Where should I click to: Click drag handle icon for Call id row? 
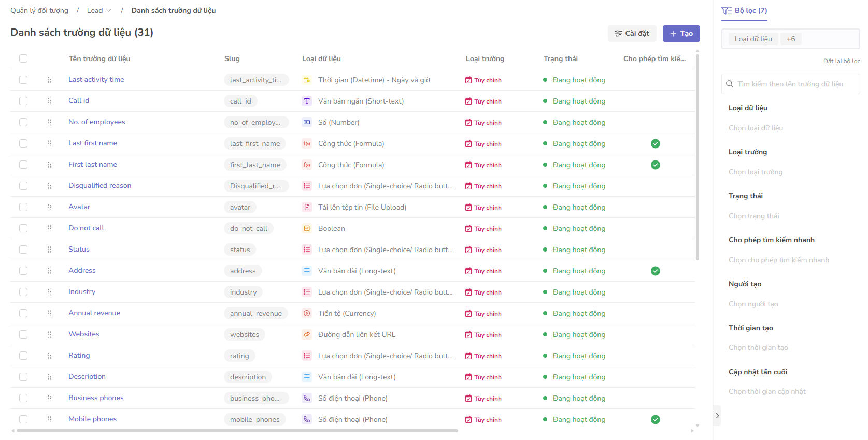coord(49,101)
